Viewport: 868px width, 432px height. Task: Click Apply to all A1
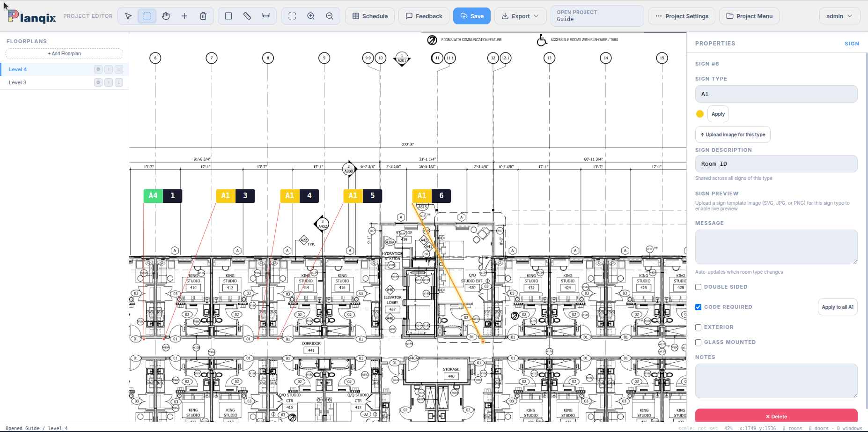pyautogui.click(x=838, y=307)
